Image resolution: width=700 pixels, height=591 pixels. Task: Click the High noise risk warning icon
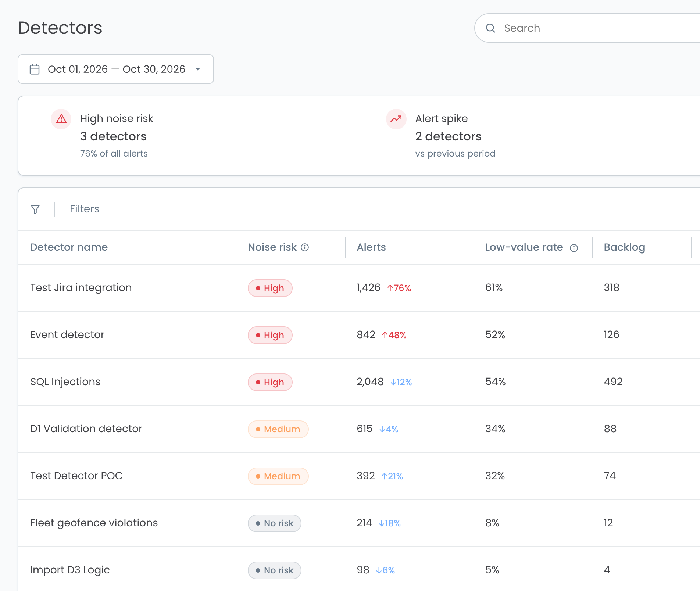(x=61, y=119)
